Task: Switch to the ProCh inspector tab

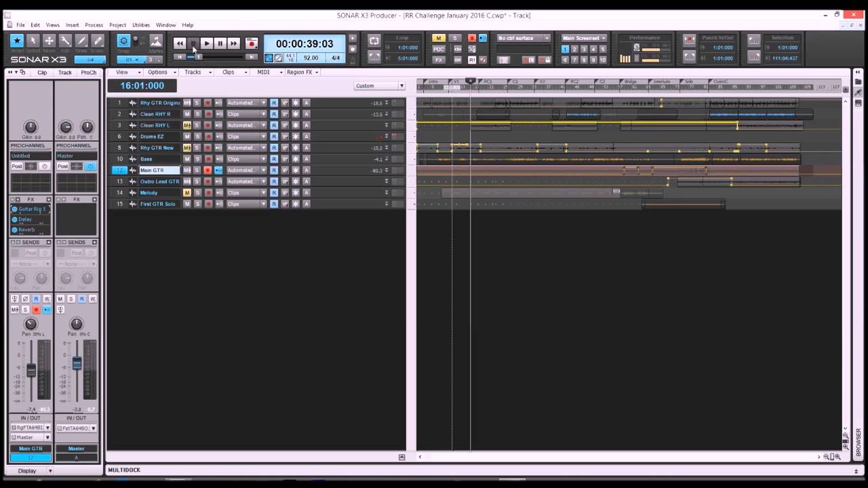Action: tap(88, 73)
